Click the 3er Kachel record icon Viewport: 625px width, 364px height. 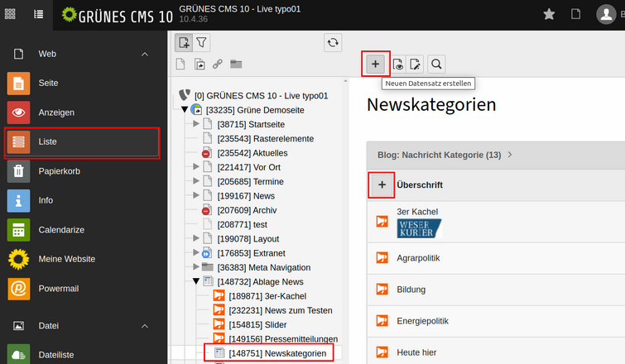pyautogui.click(x=382, y=222)
